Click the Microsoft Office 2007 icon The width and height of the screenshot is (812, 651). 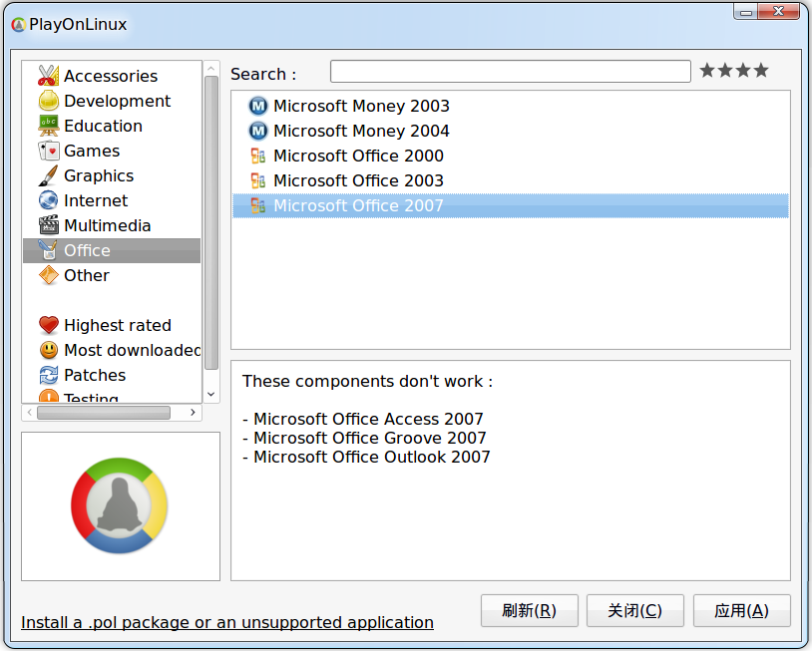(x=258, y=205)
